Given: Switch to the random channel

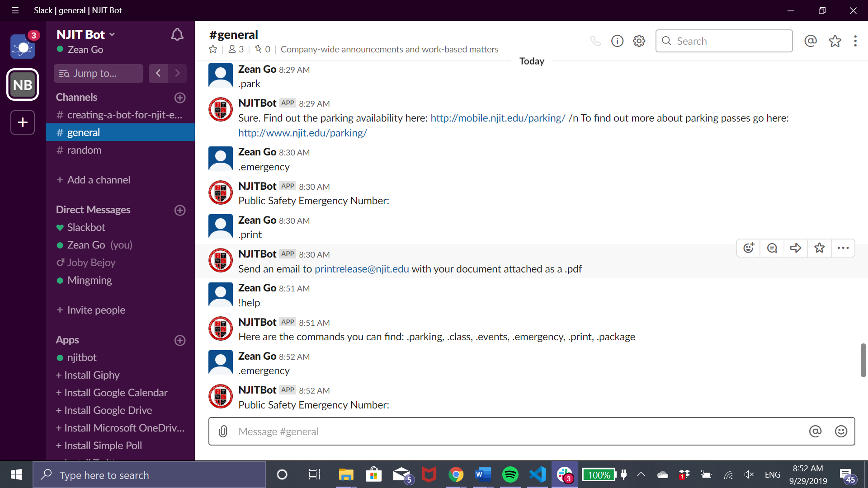Looking at the screenshot, I should tap(84, 150).
